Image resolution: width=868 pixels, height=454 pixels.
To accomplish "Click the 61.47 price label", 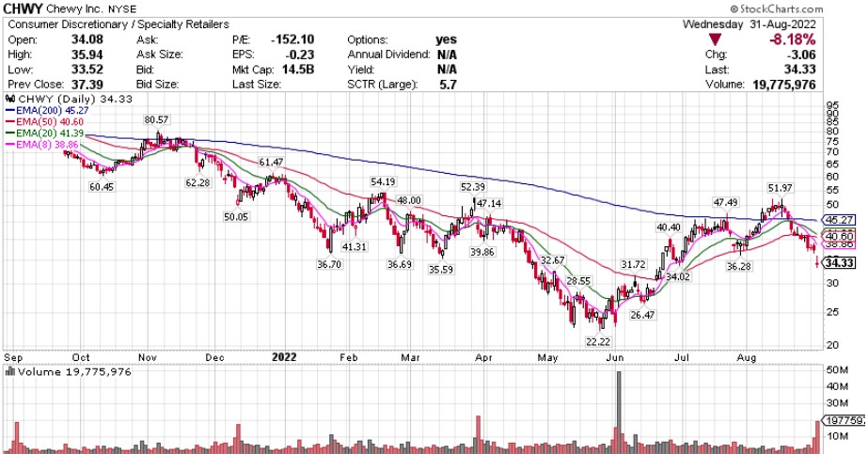I will (x=271, y=162).
